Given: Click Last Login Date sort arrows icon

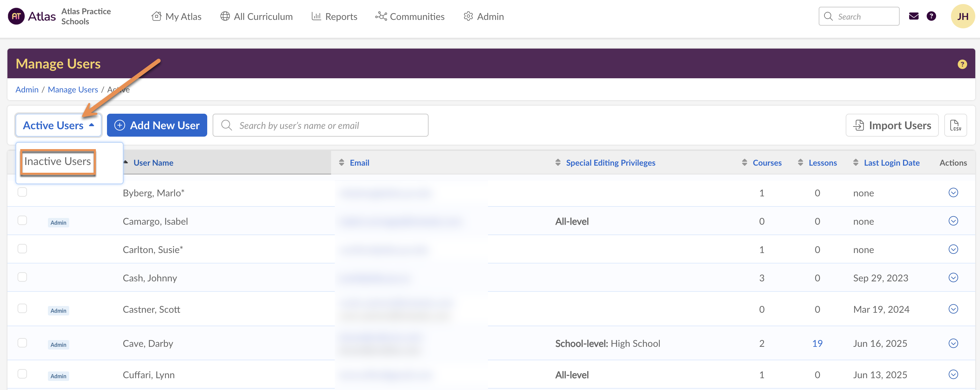Looking at the screenshot, I should [855, 163].
